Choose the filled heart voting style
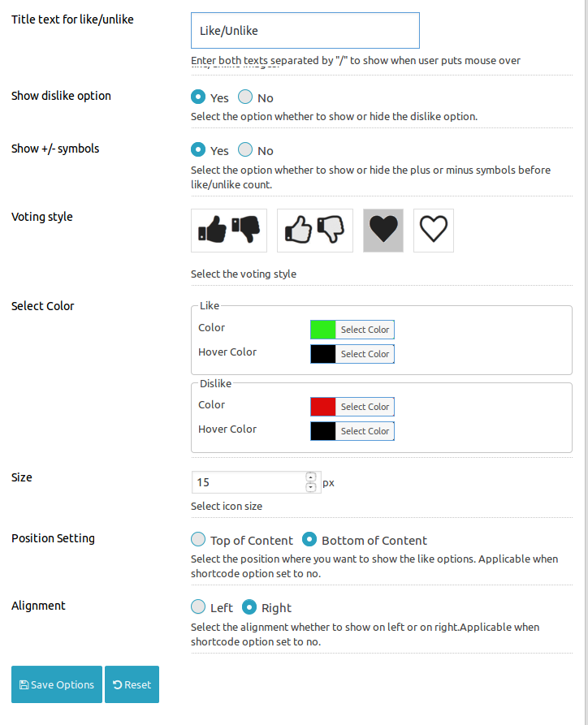Viewport: 588px width, 725px height. (383, 231)
